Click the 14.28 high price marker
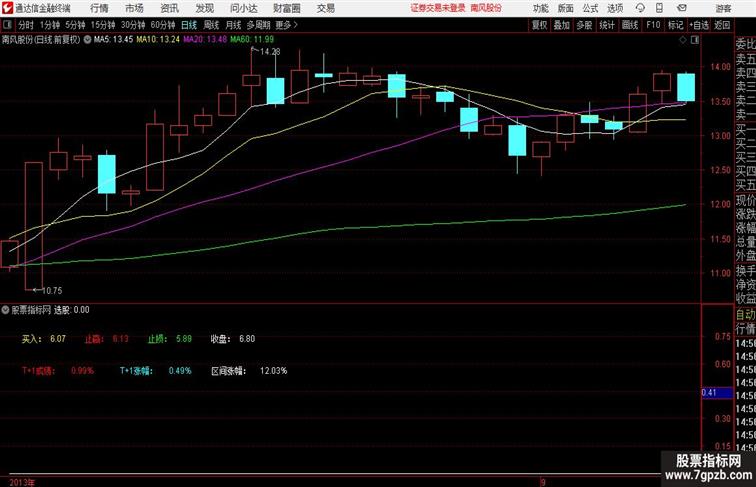The width and height of the screenshot is (756, 487). [x=270, y=51]
